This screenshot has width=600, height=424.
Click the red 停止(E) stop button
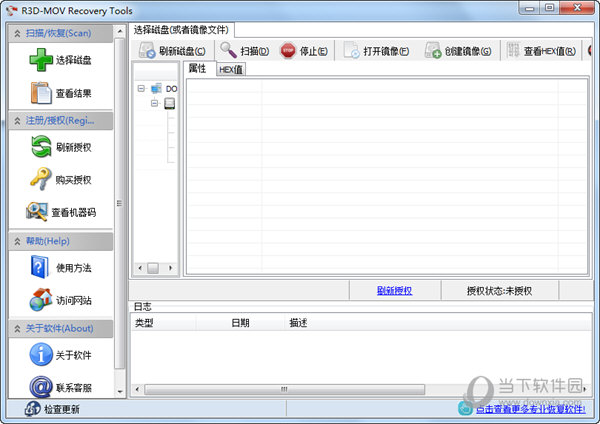pyautogui.click(x=304, y=51)
